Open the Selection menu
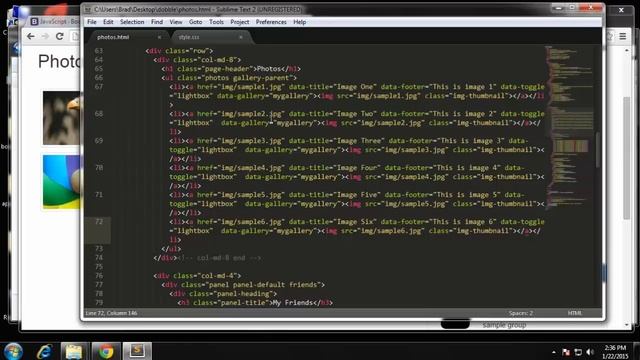The height and width of the screenshot is (360, 640). [x=132, y=22]
